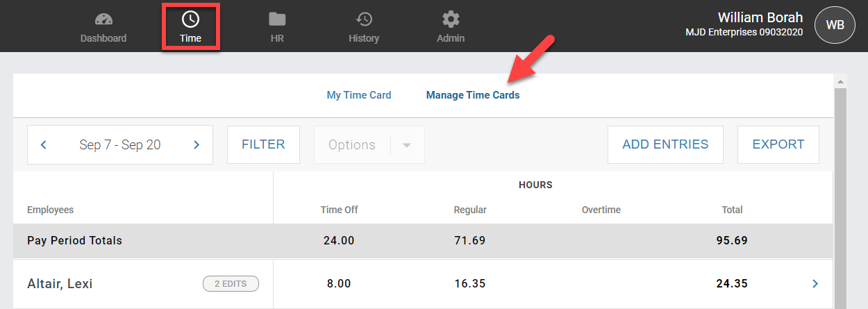Click the William Borah account name
Viewport: 868px width, 309px height.
click(760, 18)
